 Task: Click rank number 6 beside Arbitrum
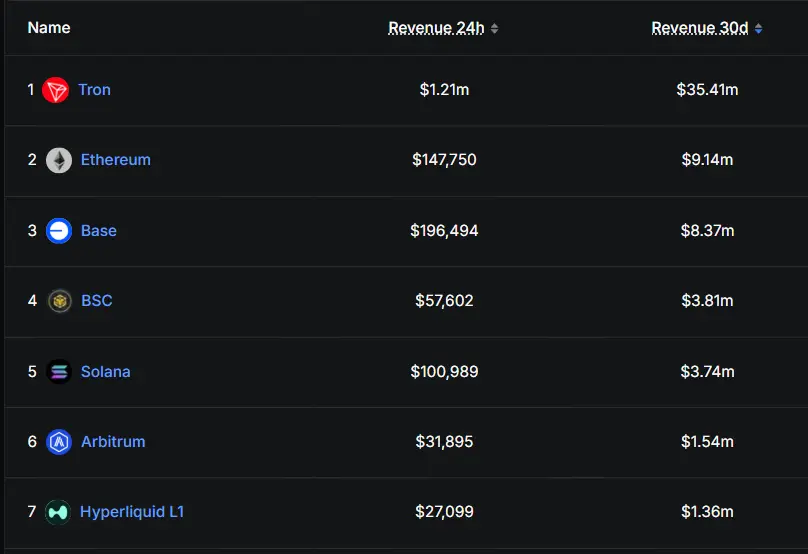[32, 442]
